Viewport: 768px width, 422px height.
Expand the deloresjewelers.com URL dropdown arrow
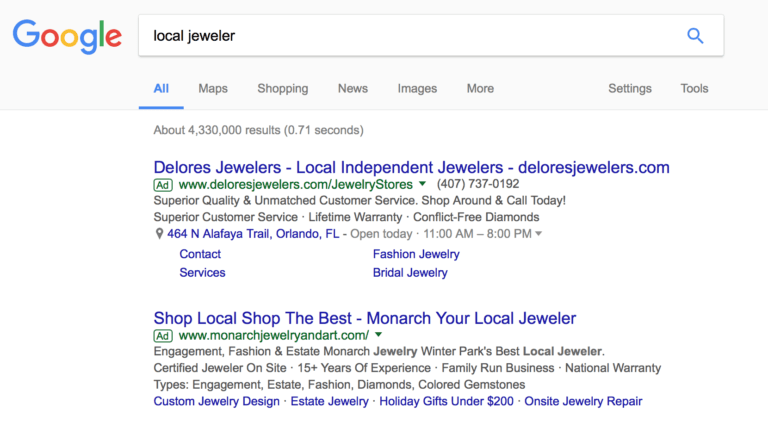click(x=422, y=184)
